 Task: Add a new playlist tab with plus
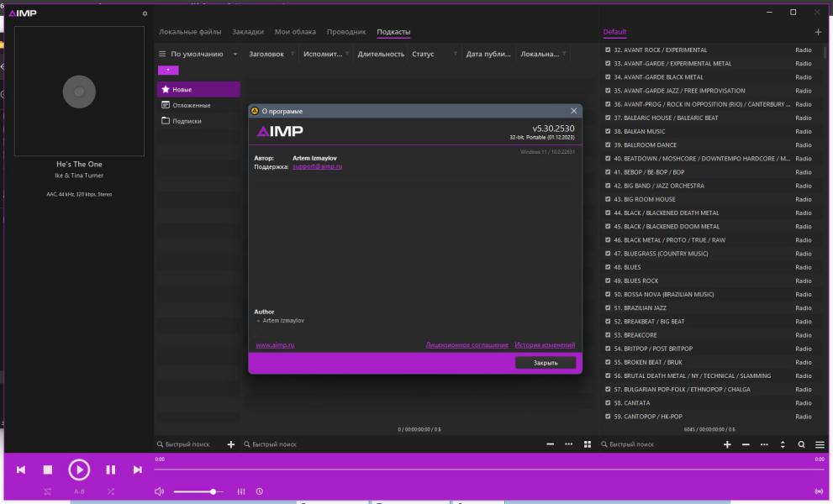818,32
